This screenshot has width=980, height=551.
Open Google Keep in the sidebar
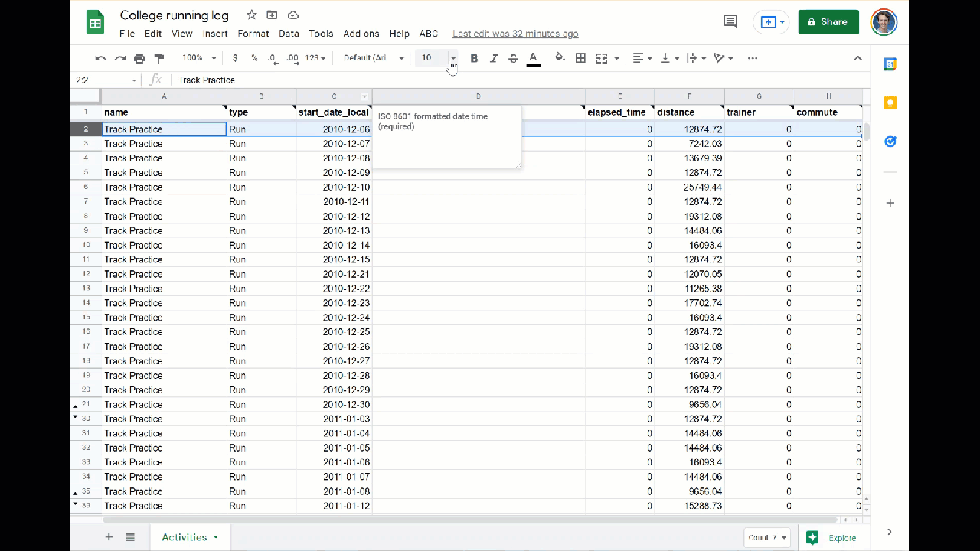tap(890, 102)
